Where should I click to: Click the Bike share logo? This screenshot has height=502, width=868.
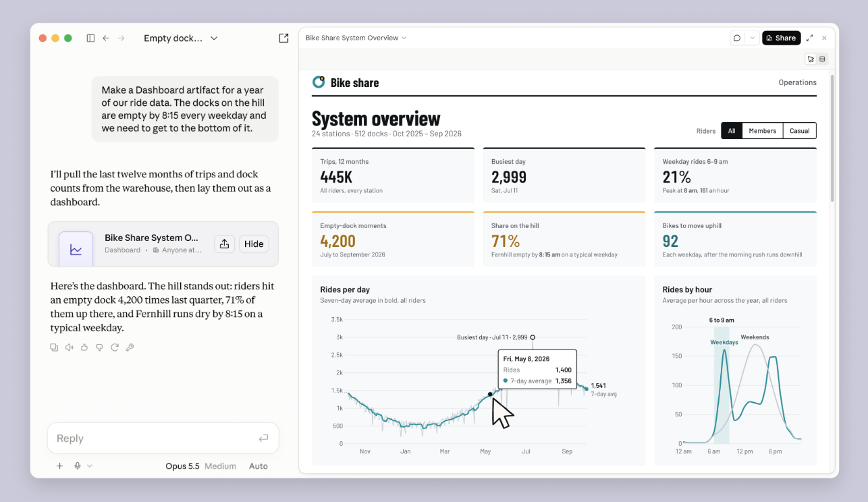coord(319,82)
